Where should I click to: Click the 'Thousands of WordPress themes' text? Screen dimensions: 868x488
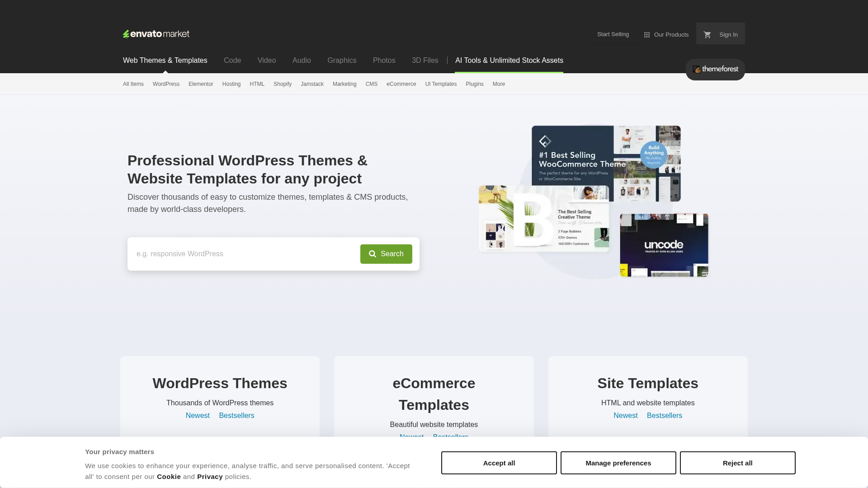click(220, 403)
